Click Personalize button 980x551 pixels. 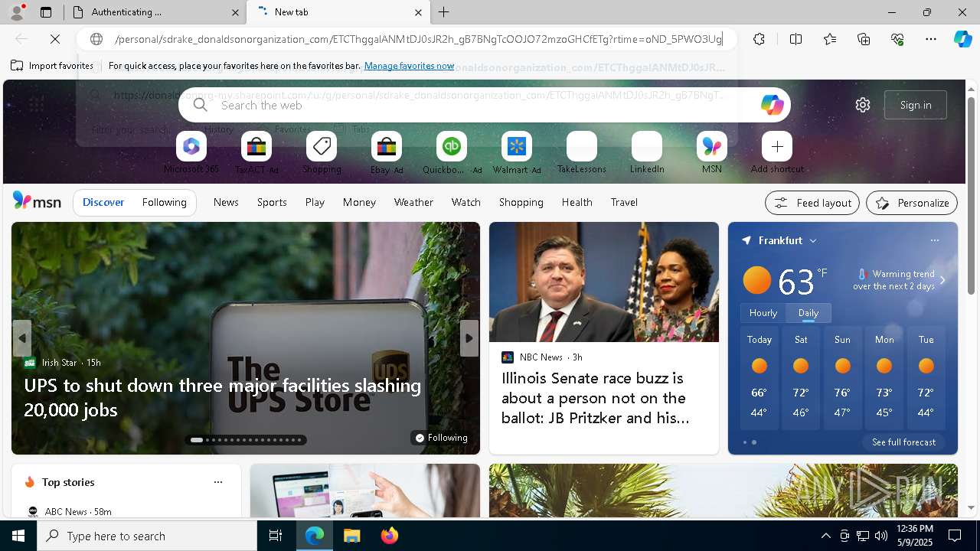912,203
